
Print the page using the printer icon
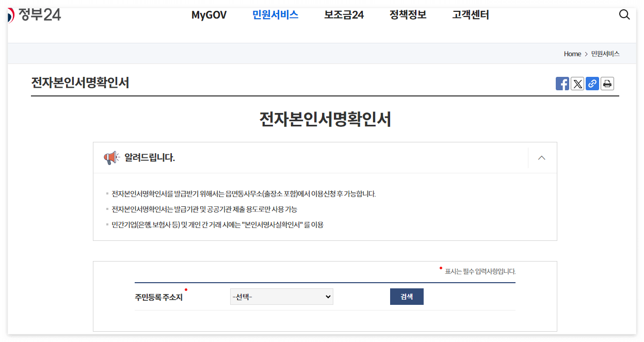(x=607, y=83)
